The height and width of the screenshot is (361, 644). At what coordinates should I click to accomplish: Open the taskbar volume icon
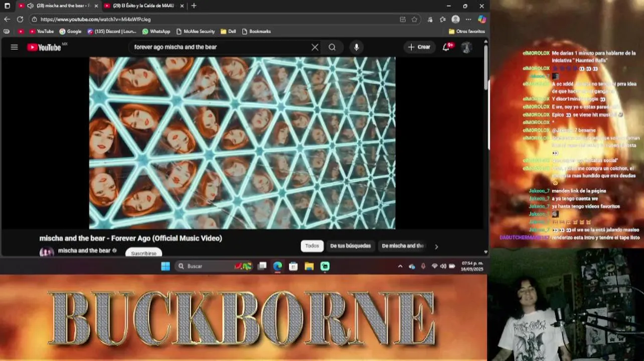coord(443,266)
